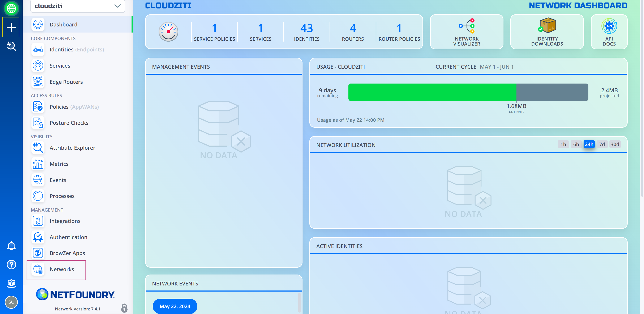Image resolution: width=644 pixels, height=314 pixels.
Task: Open the Dashboard menu item
Action: pyautogui.click(x=78, y=24)
